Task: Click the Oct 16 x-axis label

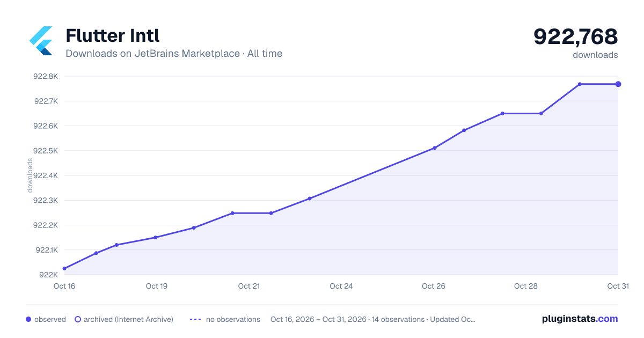Action: pos(64,286)
